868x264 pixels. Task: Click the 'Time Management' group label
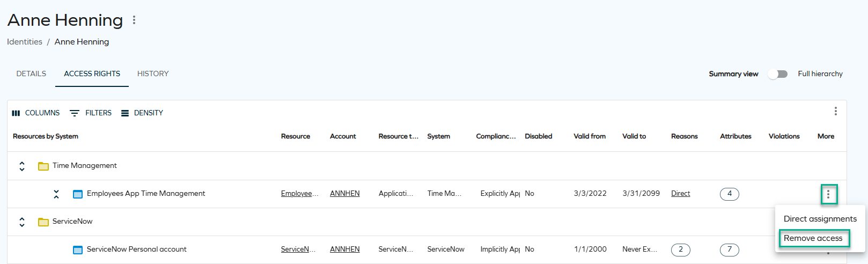click(x=85, y=166)
